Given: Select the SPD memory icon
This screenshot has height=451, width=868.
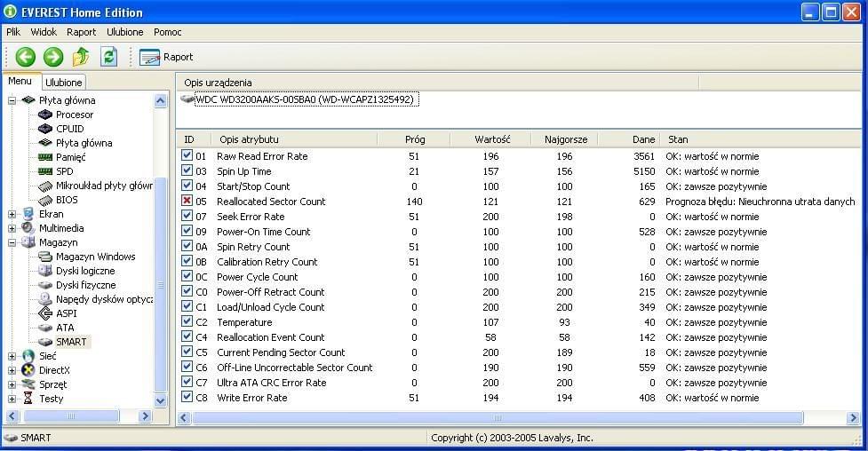Looking at the screenshot, I should pos(44,171).
